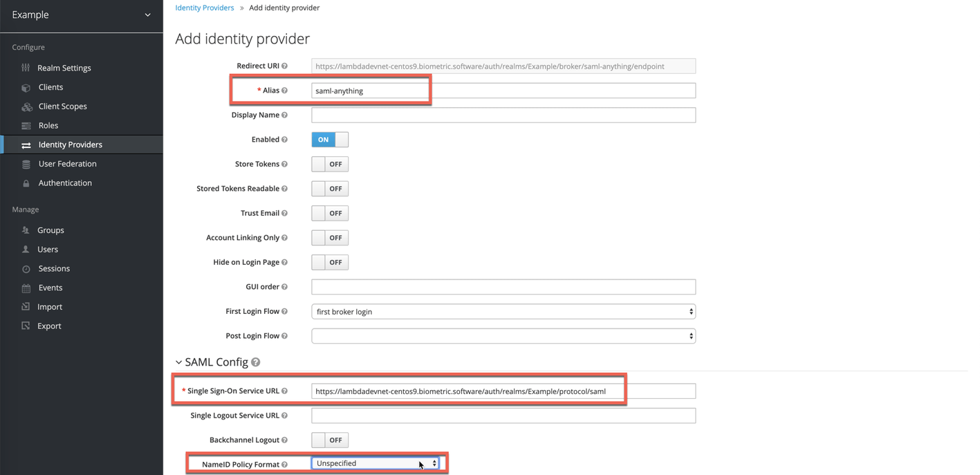Collapse the SAML Config section
Image resolution: width=980 pixels, height=475 pixels.
point(178,362)
